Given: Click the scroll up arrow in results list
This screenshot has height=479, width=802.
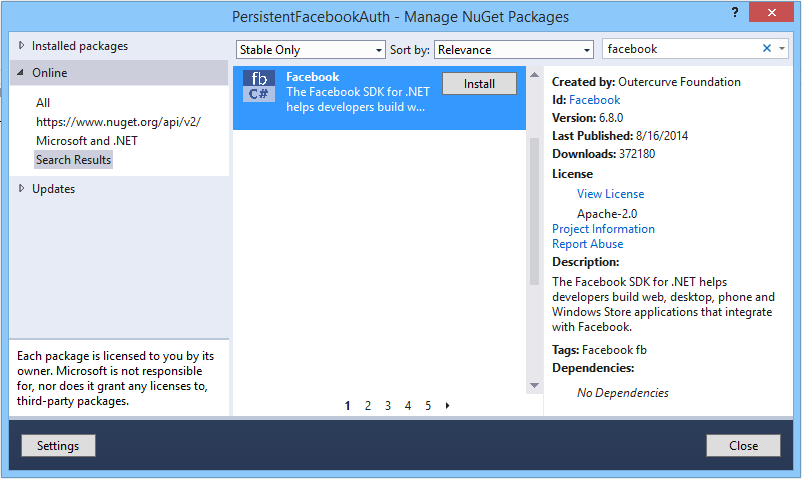Looking at the screenshot, I should (534, 75).
